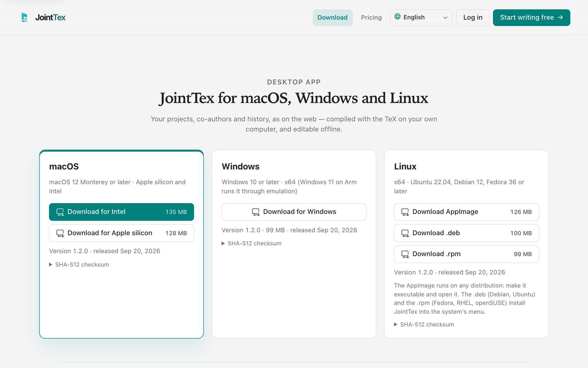Image resolution: width=588 pixels, height=368 pixels.
Task: Click the JointTex brand name
Action: pyautogui.click(x=50, y=18)
